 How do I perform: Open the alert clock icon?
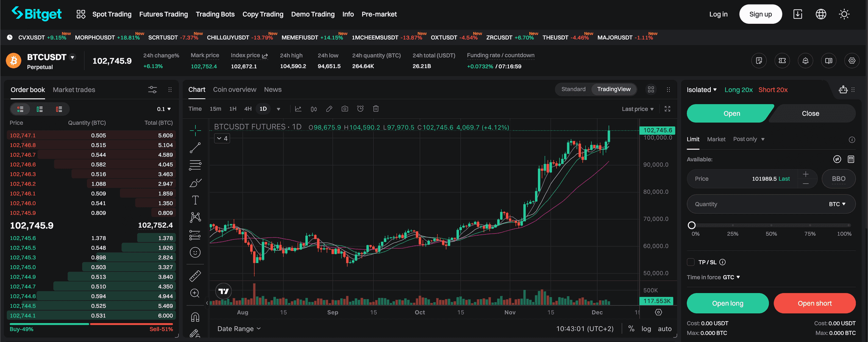(x=360, y=109)
